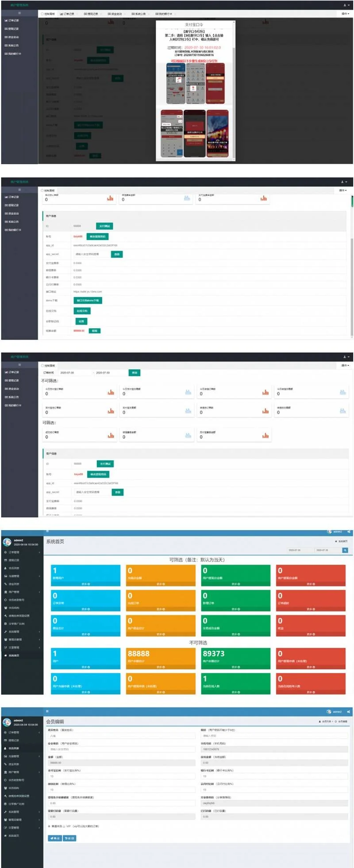Select the VIP radio button

[64, 826]
